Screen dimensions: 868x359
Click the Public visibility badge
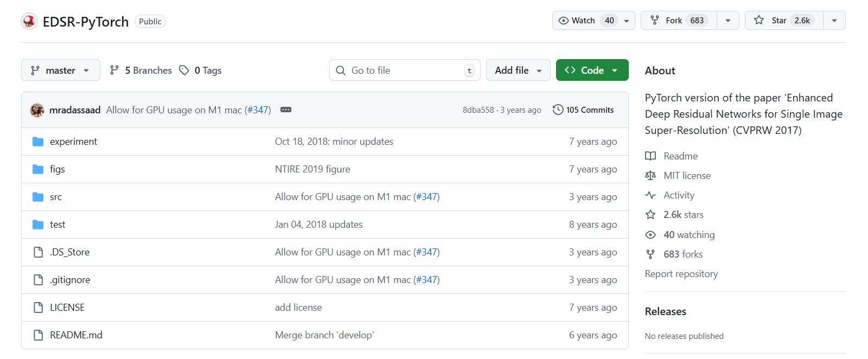(x=150, y=22)
